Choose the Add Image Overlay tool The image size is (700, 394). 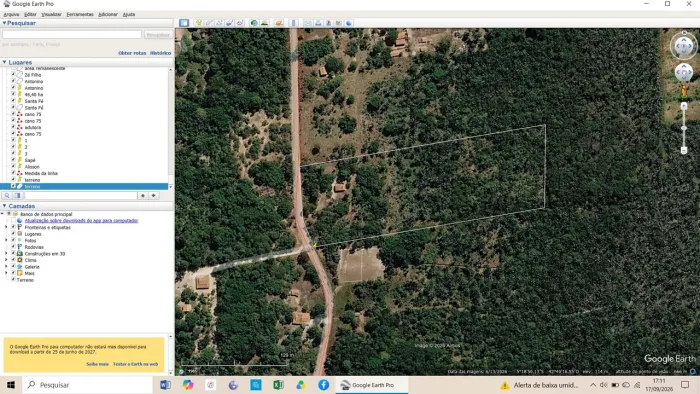pyautogui.click(x=229, y=23)
